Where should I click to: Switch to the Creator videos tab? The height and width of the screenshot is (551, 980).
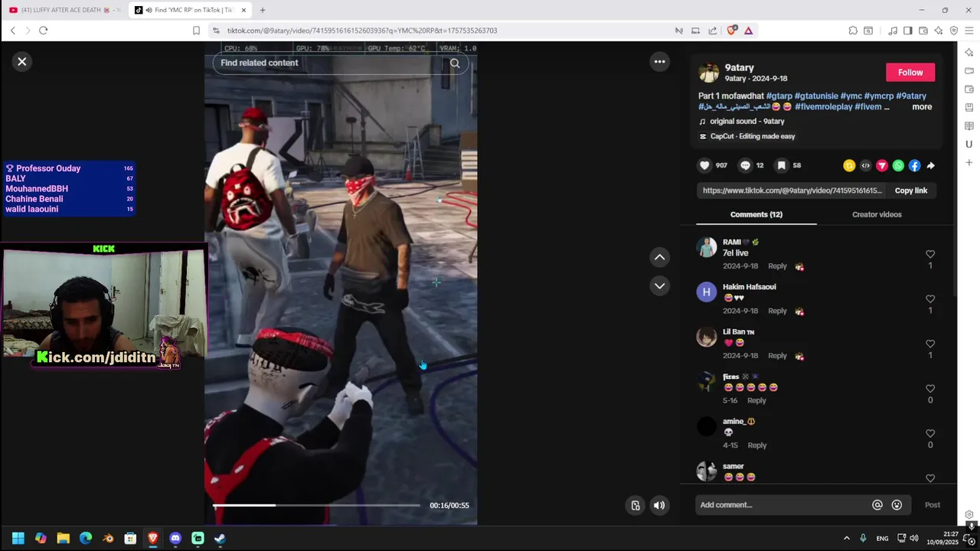point(877,214)
